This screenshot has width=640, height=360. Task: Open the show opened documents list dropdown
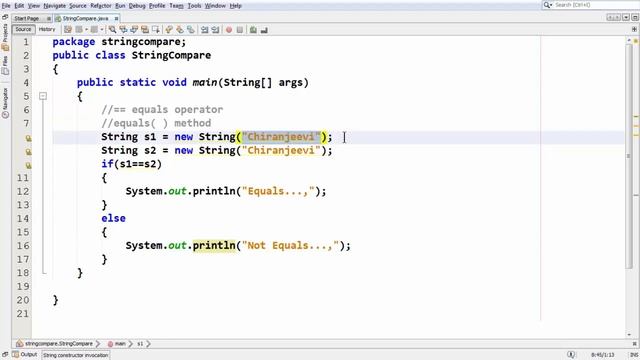point(626,18)
